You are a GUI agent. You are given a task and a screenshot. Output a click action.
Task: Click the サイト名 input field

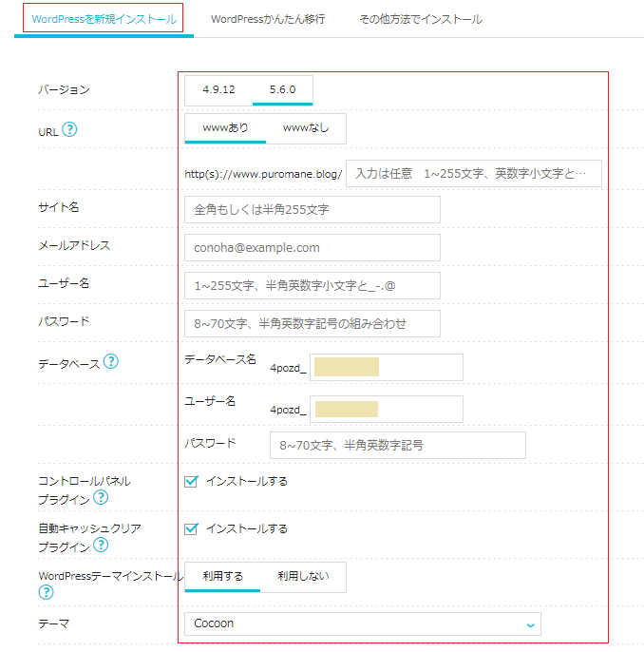coord(313,209)
